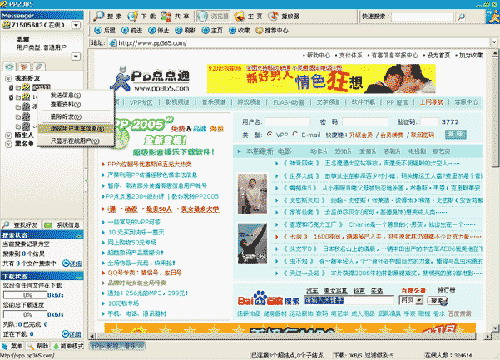Click the first download progress bar showing 0%
The height and width of the screenshot is (360, 500).
coord(24,295)
